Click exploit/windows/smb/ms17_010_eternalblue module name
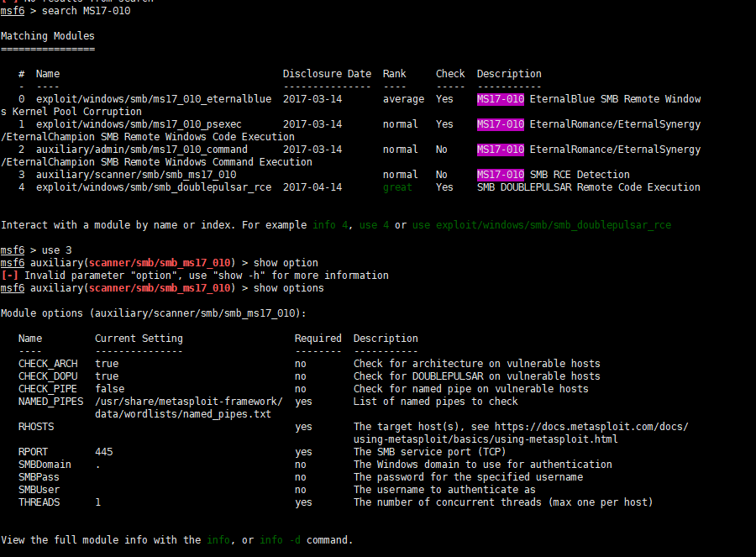 [154, 99]
